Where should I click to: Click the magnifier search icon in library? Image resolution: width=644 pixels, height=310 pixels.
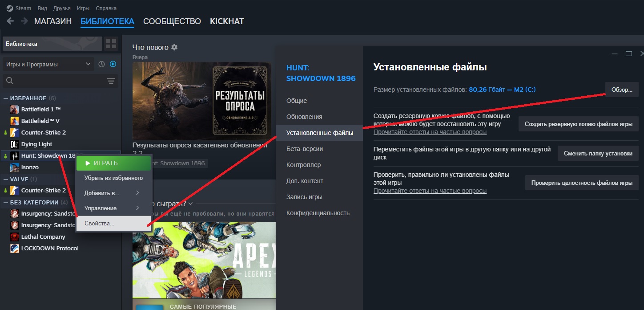[10, 81]
